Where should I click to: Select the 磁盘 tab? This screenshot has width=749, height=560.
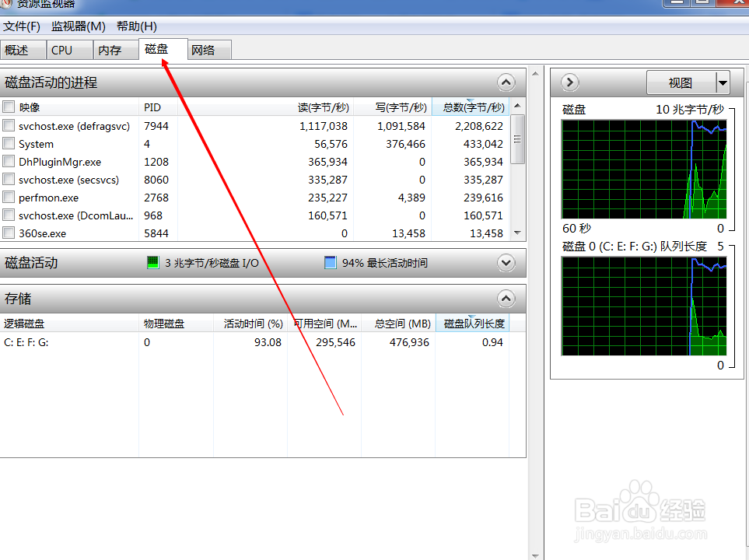coord(163,49)
